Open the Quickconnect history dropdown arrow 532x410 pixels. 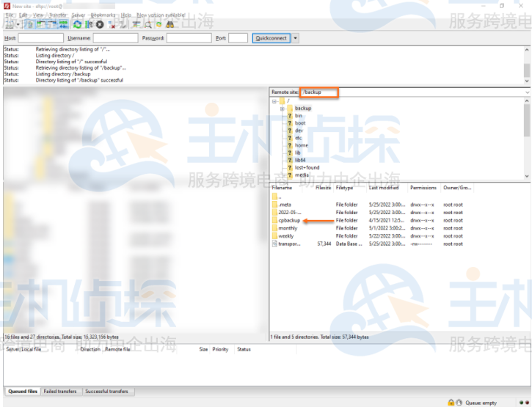click(296, 38)
